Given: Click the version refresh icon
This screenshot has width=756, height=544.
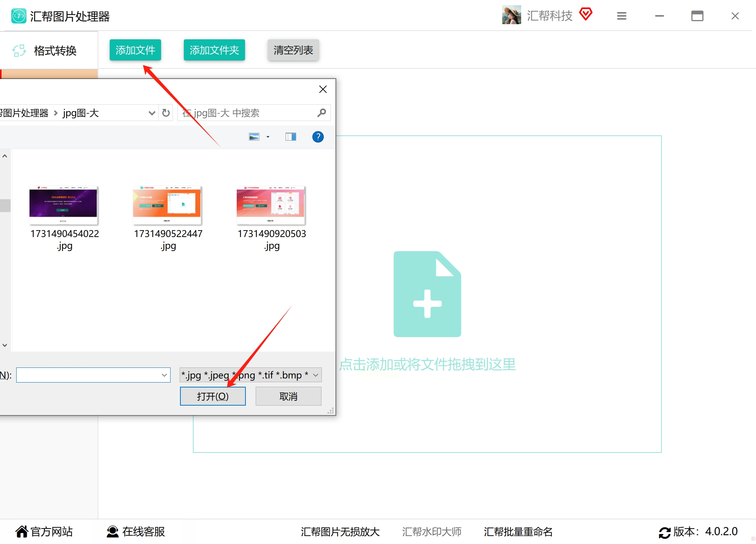Looking at the screenshot, I should (x=664, y=532).
